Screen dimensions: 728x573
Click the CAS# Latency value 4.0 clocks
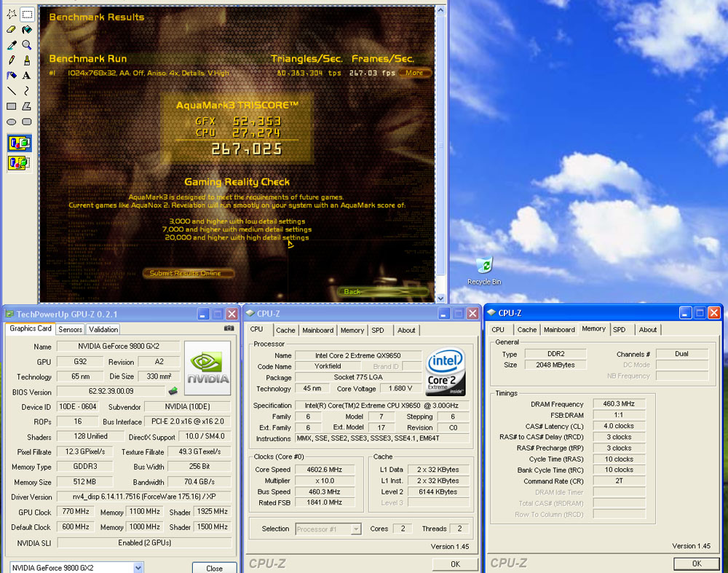click(619, 426)
